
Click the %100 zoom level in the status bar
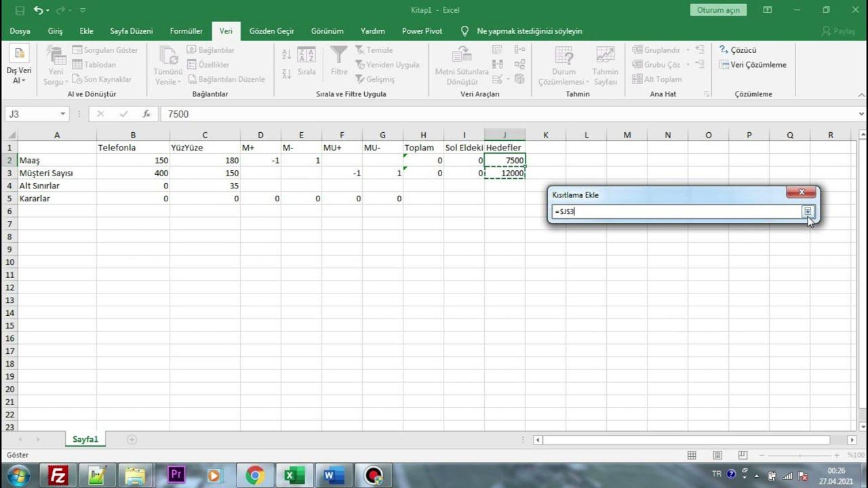pos(856,455)
